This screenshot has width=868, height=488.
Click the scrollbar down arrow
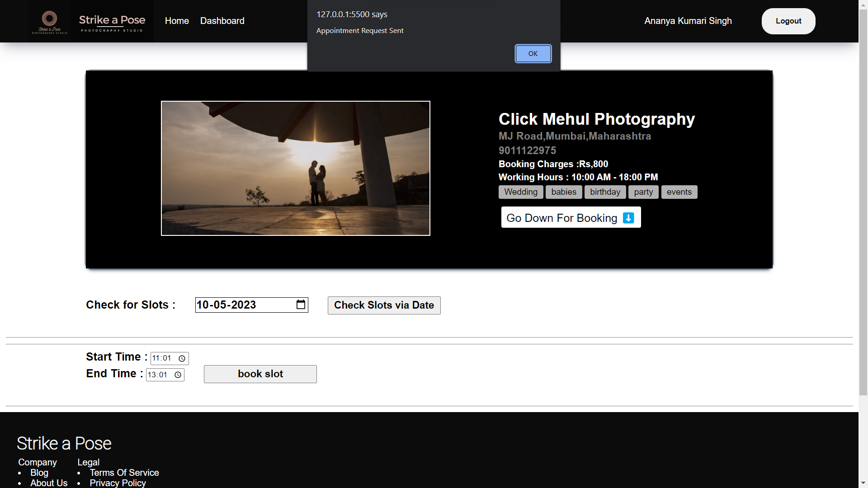tap(863, 483)
